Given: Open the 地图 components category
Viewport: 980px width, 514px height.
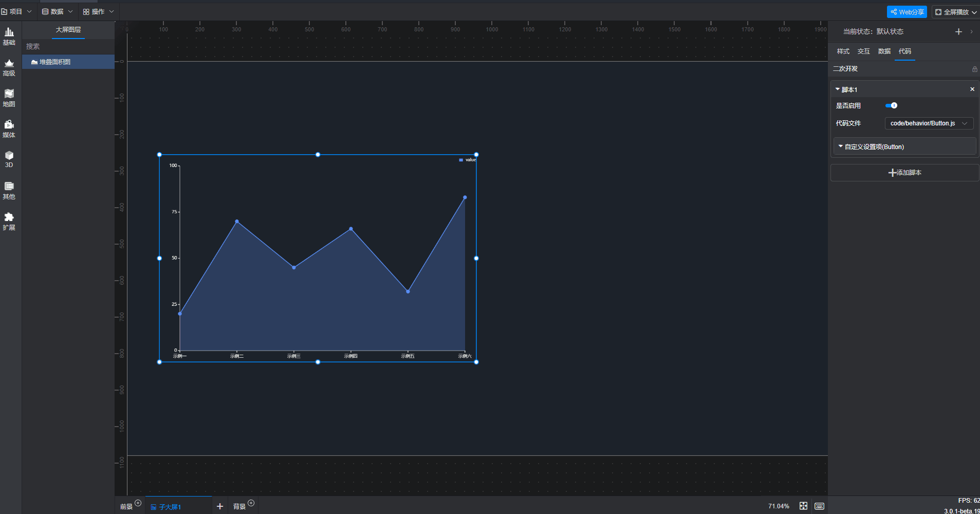Looking at the screenshot, I should (x=9, y=98).
